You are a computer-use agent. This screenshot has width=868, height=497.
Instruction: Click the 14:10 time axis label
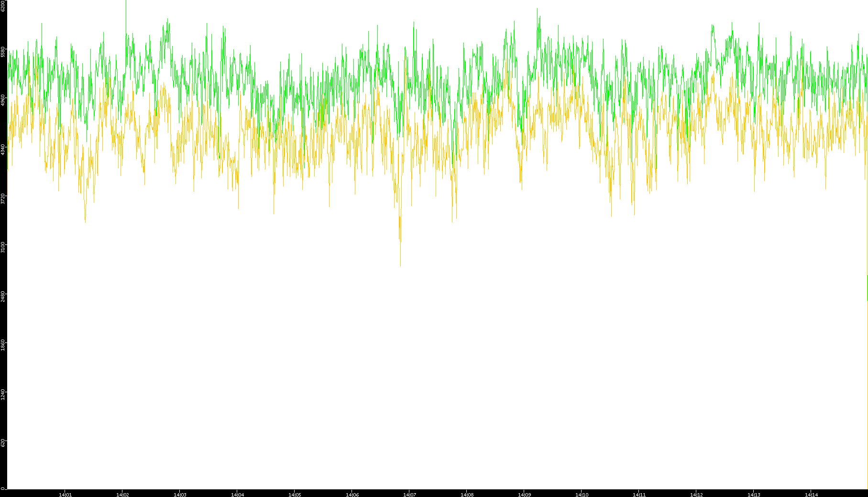click(x=582, y=495)
